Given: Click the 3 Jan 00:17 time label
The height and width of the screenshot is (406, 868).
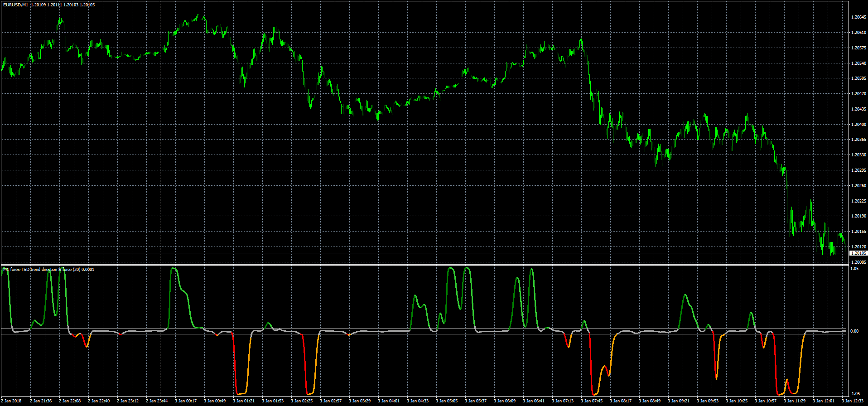Looking at the screenshot, I should (186, 401).
